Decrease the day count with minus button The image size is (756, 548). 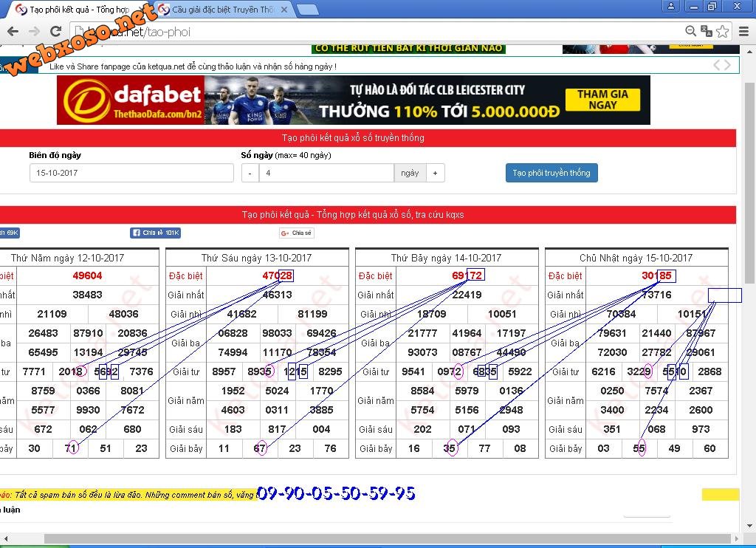click(250, 173)
